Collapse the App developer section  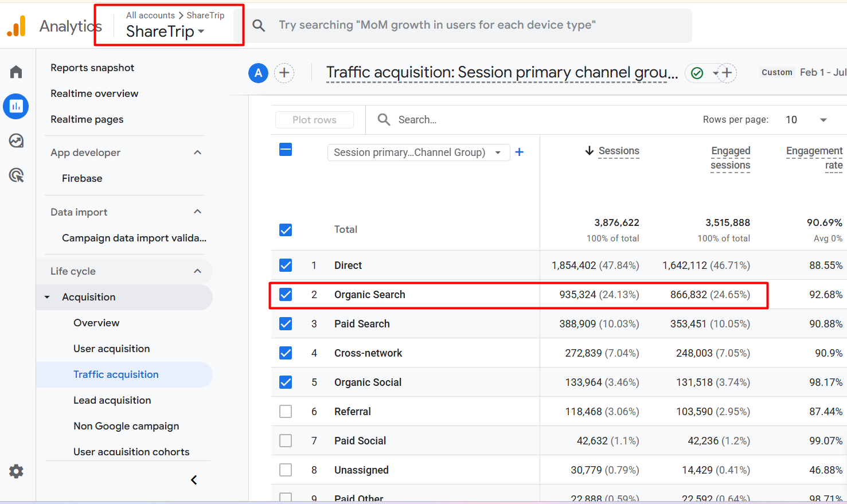tap(197, 153)
